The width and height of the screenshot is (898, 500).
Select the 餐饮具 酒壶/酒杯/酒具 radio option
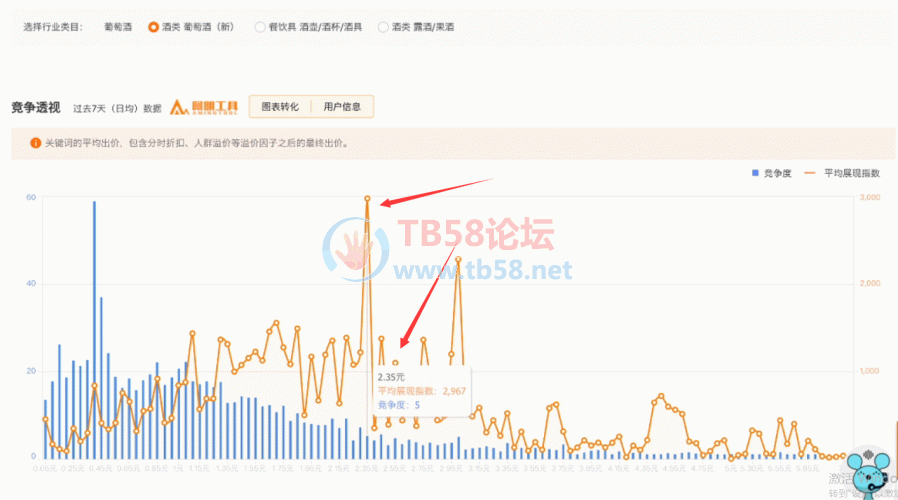(260, 28)
